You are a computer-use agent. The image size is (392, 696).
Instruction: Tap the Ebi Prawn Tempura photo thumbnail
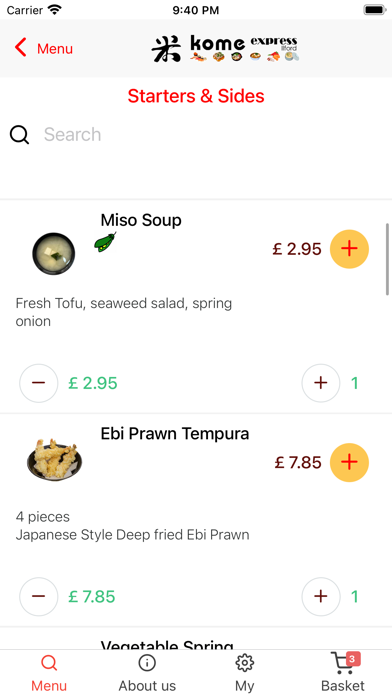(54, 459)
